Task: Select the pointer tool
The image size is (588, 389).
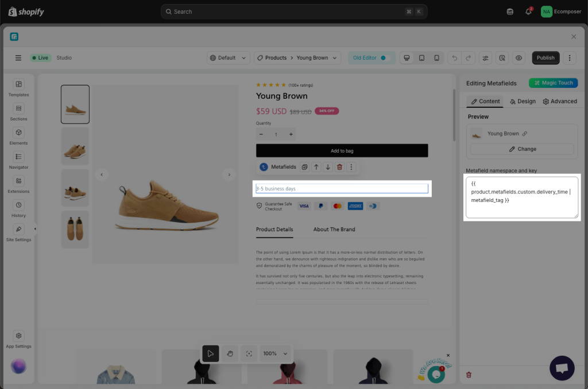Action: pyautogui.click(x=210, y=353)
